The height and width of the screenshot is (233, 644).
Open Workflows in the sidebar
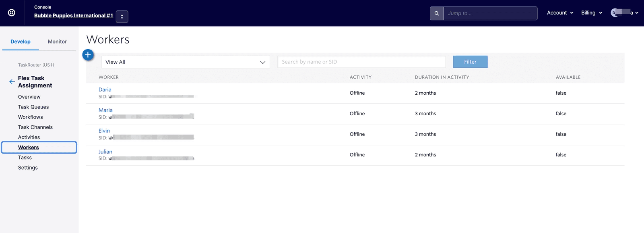31,117
